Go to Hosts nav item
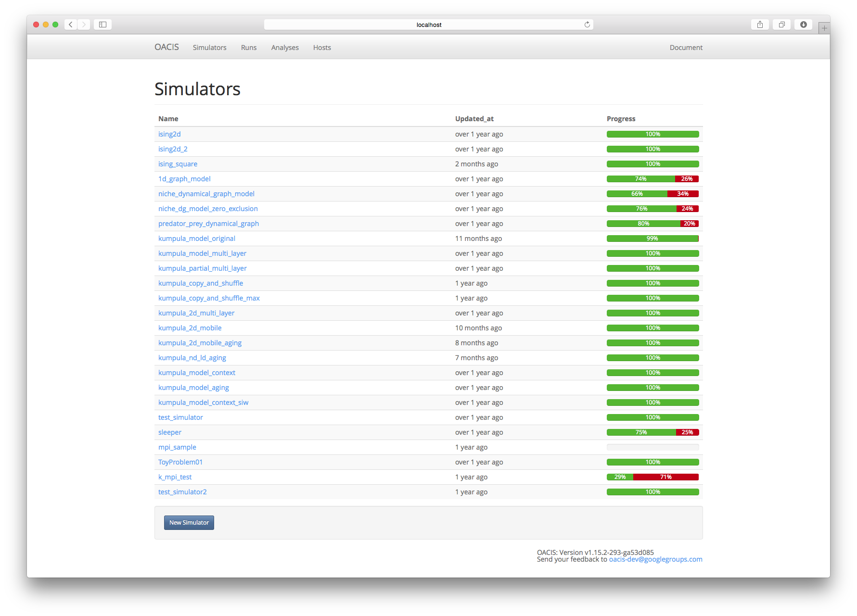857x616 pixels. tap(322, 48)
